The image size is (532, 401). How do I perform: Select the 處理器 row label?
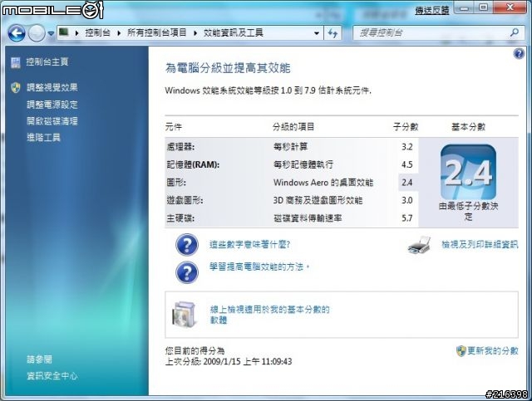[x=180, y=147]
